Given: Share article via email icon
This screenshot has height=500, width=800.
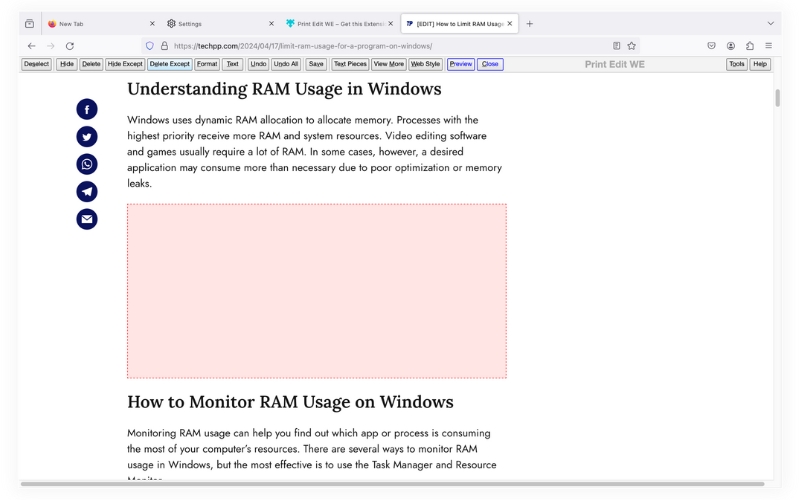Looking at the screenshot, I should pos(87,219).
